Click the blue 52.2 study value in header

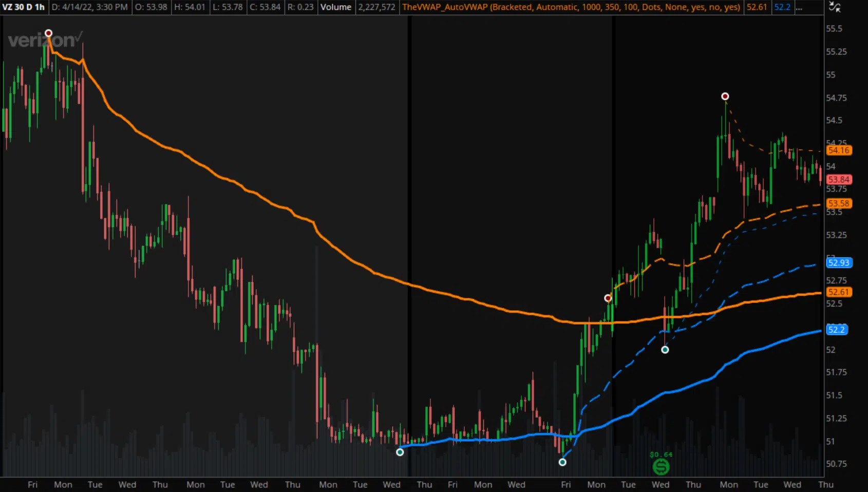783,7
